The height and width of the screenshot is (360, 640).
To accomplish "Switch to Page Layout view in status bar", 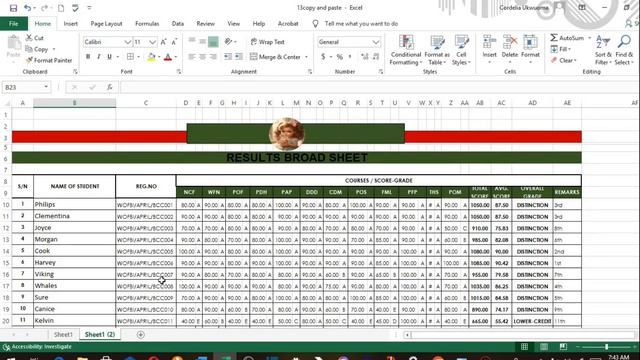I will point(544,347).
